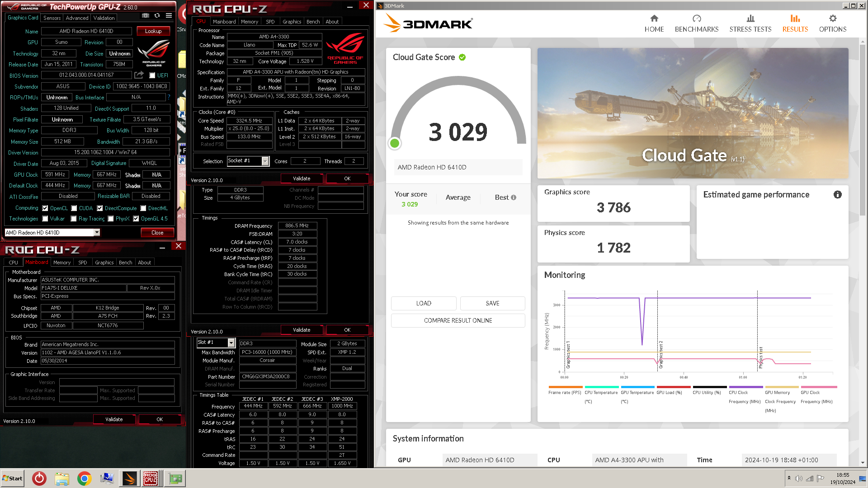Click COMPARE RESULT ONLINE button

[458, 320]
